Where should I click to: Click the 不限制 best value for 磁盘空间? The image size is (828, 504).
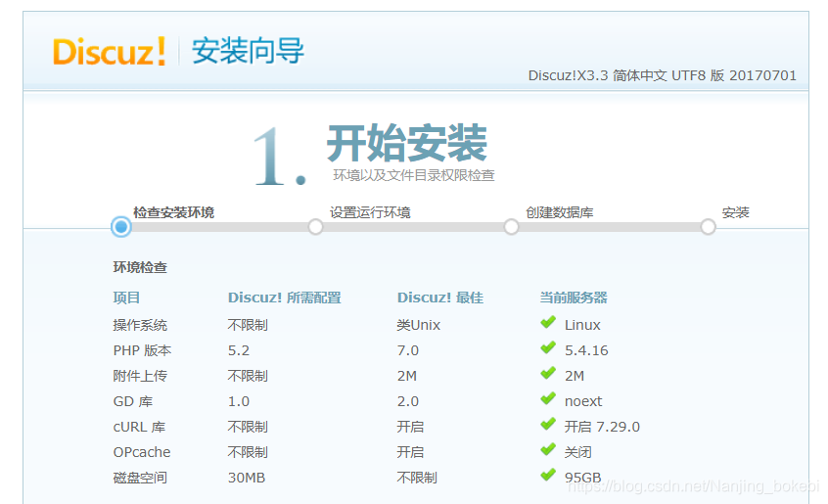[417, 478]
